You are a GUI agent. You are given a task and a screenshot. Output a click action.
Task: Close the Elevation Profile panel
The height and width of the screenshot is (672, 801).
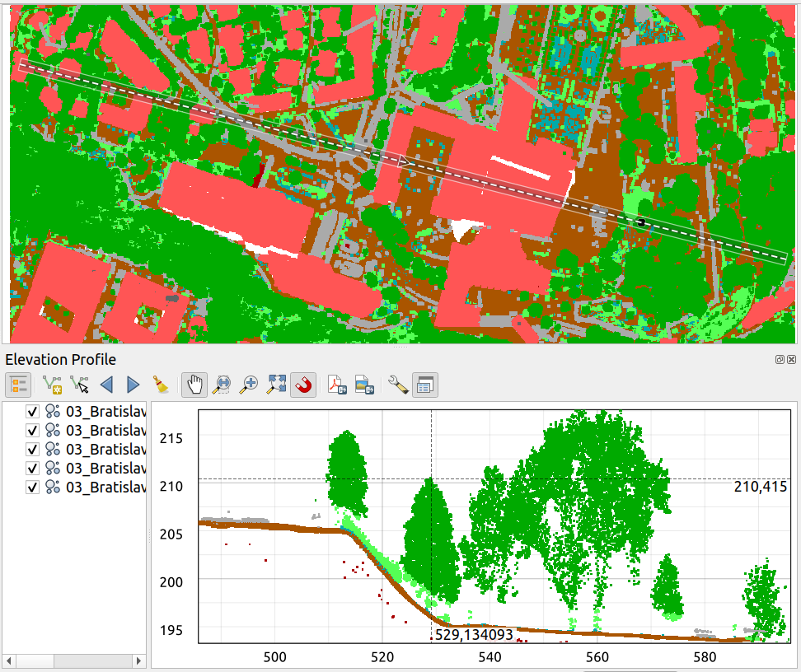(791, 360)
